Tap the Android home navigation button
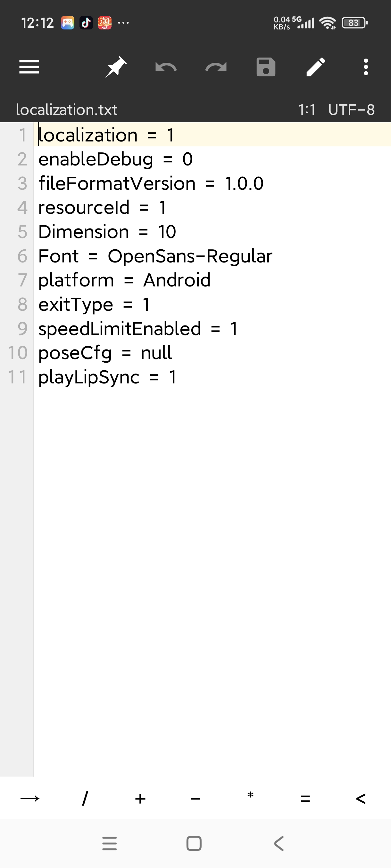The width and height of the screenshot is (391, 868). [x=194, y=843]
